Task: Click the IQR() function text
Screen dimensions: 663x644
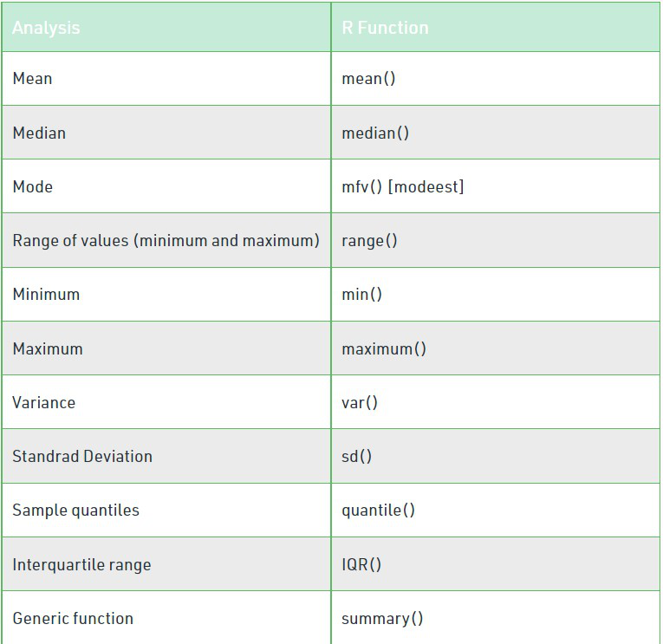Action: (361, 564)
